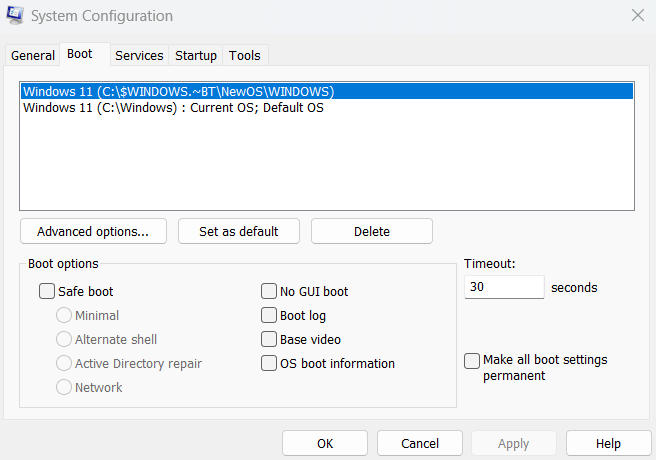Select the Windows 11 $WINDOWS.~BT NewOS entry
Image resolution: width=656 pixels, height=460 pixels.
pyautogui.click(x=327, y=91)
